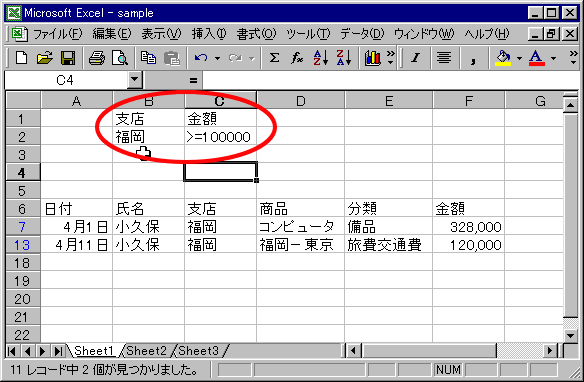Launch the Chart Wizard icon
This screenshot has height=382, width=584.
[372, 58]
